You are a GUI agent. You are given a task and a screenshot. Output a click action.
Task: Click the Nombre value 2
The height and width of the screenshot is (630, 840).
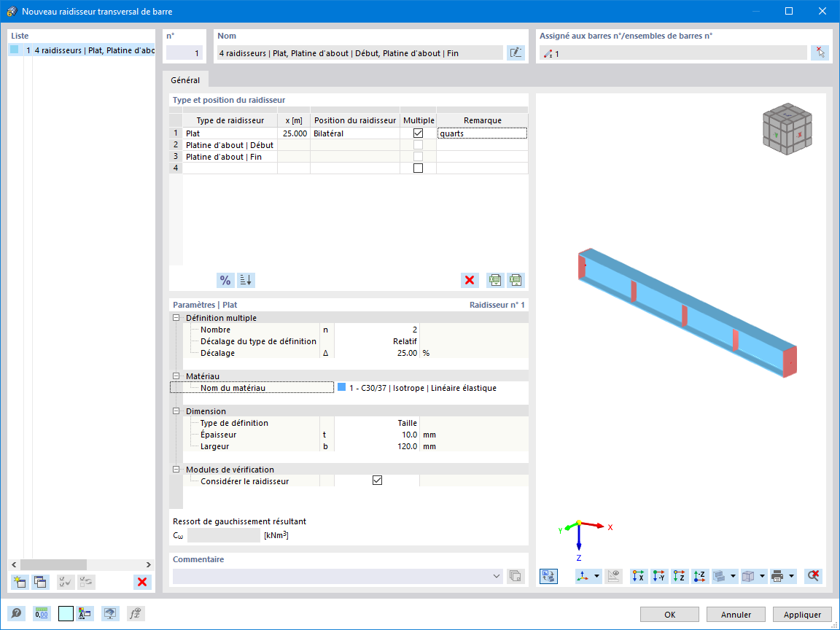[x=377, y=330]
